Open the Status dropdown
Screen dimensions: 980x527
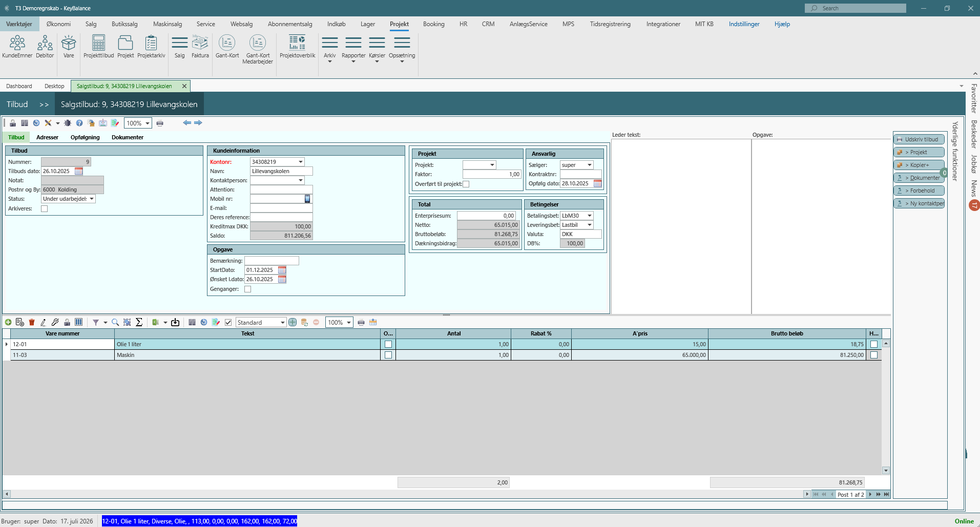click(x=92, y=199)
